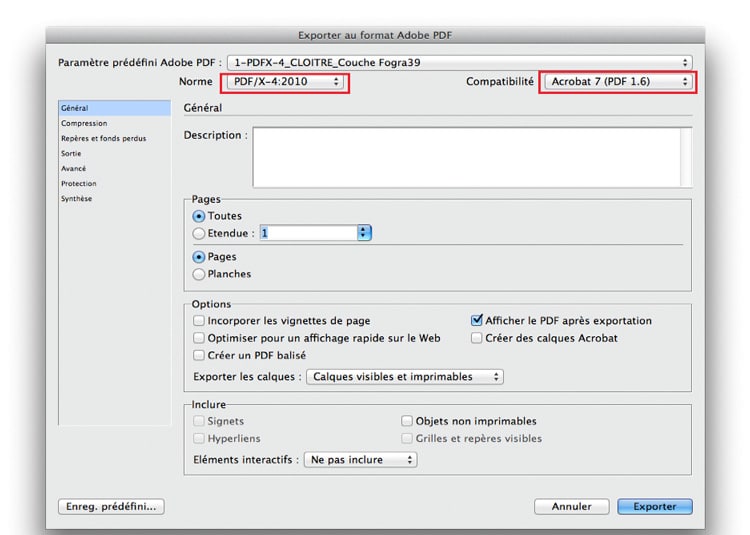This screenshot has height=535, width=750.
Task: Open Exporter les calques dropdown
Action: click(405, 377)
